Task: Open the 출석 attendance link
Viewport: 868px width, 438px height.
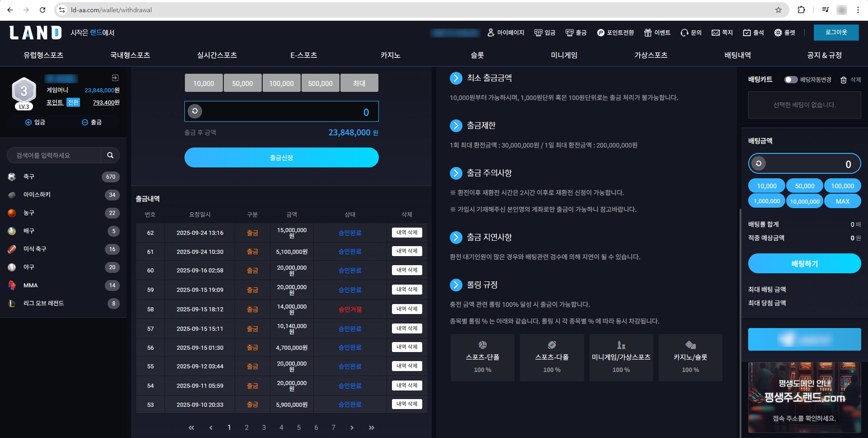Action: point(753,33)
